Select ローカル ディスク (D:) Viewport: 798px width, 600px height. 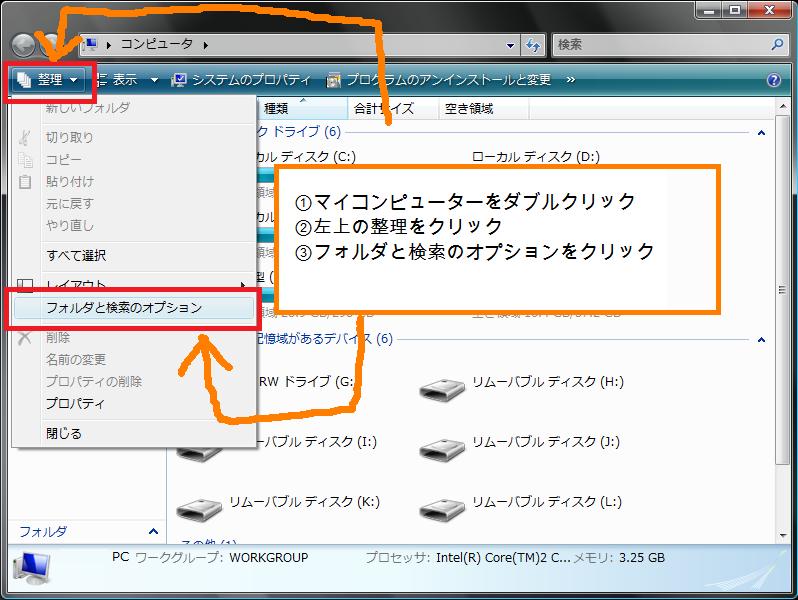[536, 157]
